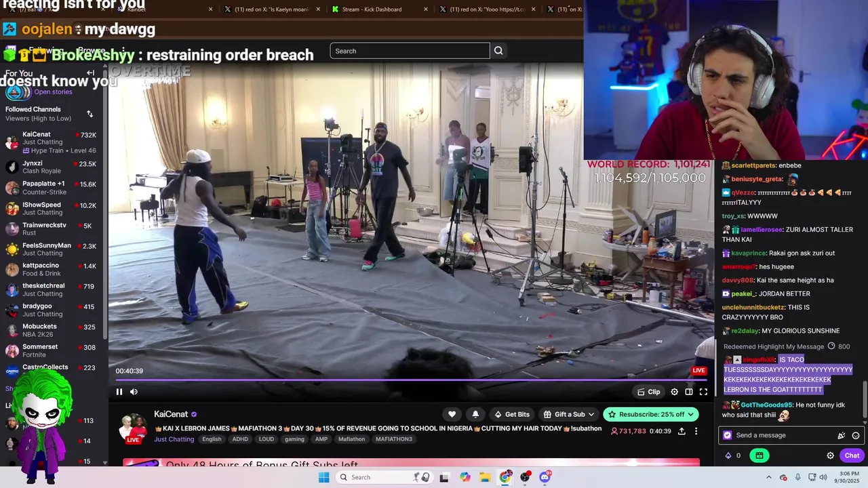
Task: Click the search magnifier button
Action: [x=498, y=51]
